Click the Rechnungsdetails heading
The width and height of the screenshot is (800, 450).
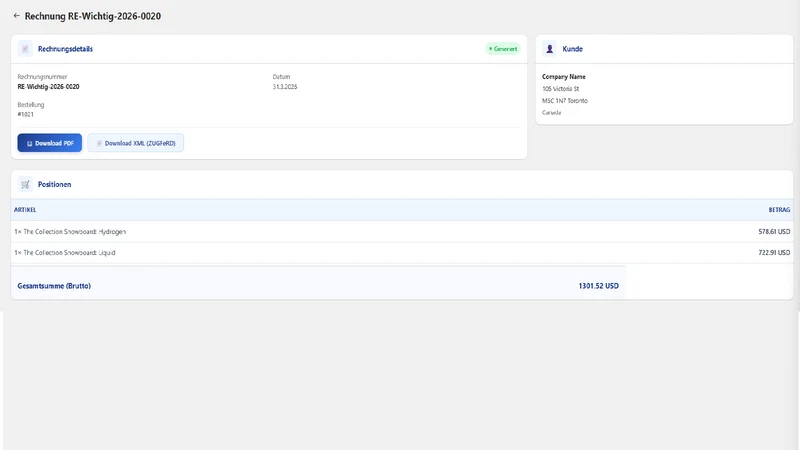pyautogui.click(x=65, y=49)
